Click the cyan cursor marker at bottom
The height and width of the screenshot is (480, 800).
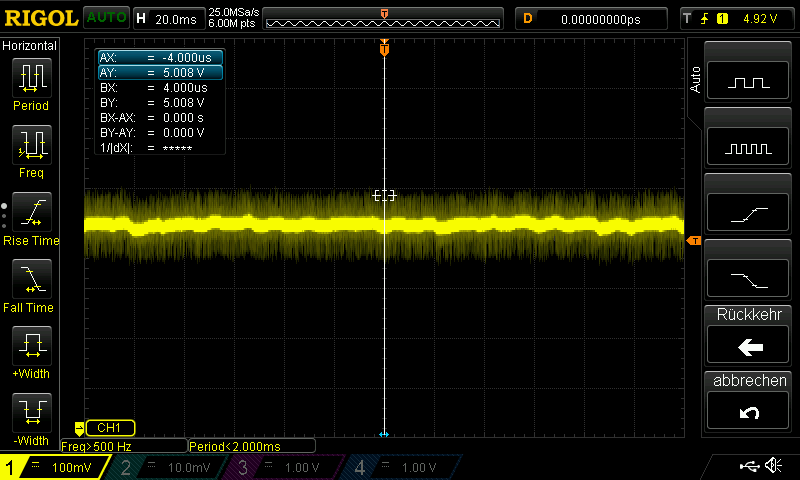pos(384,434)
